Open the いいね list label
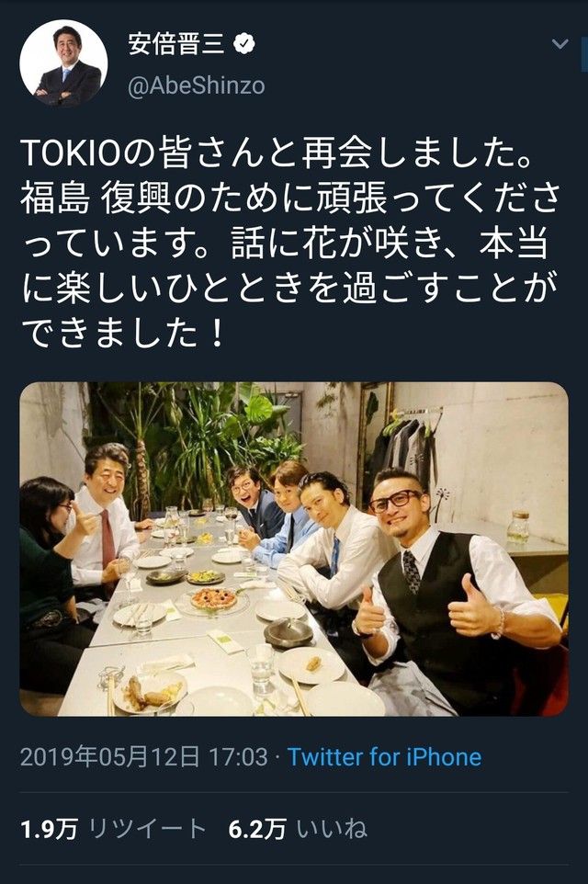This screenshot has height=884, width=588. (x=332, y=829)
